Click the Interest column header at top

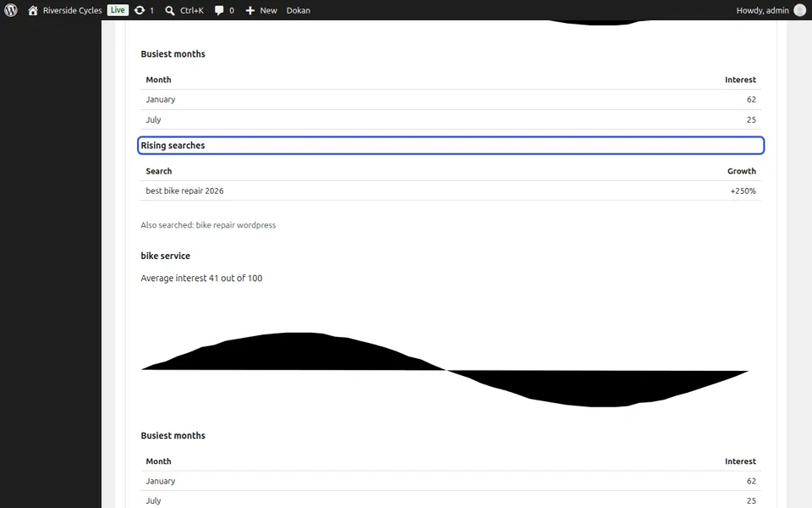pos(740,80)
